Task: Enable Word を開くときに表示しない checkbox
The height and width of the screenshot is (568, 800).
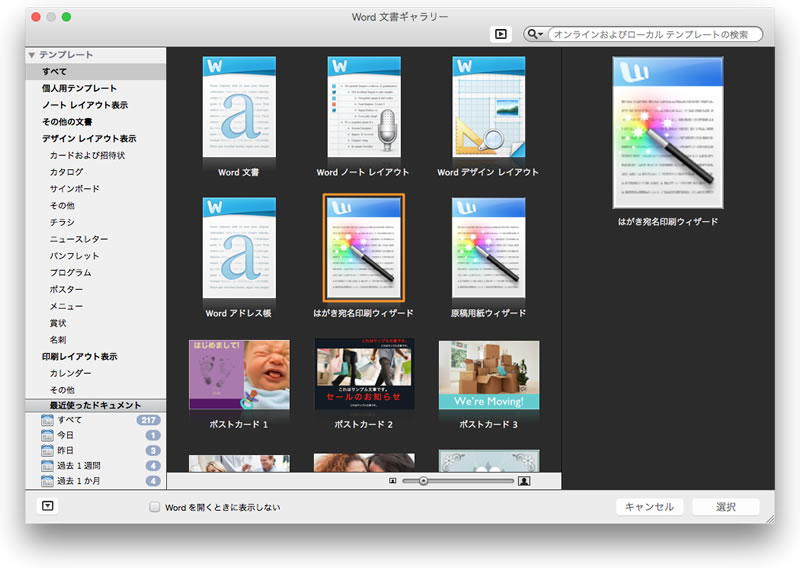Action: 154,507
